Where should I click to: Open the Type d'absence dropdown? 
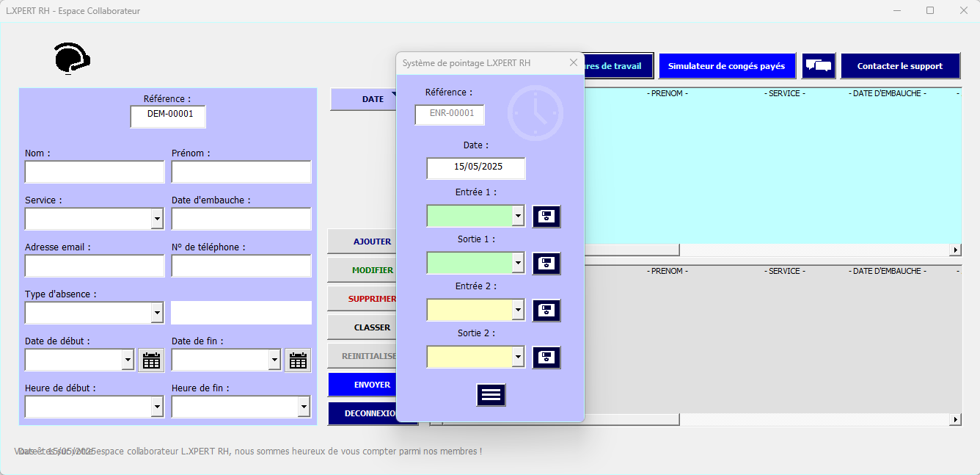click(x=157, y=313)
